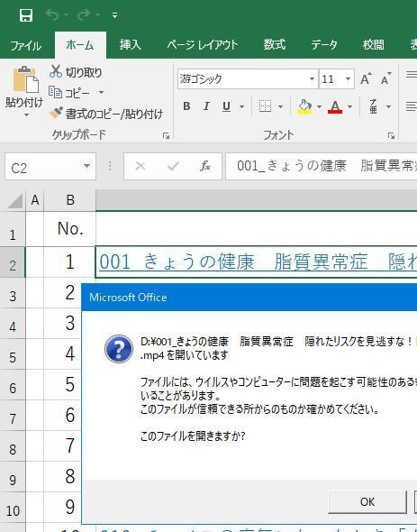Expand the borders dropdown arrow

point(280,107)
